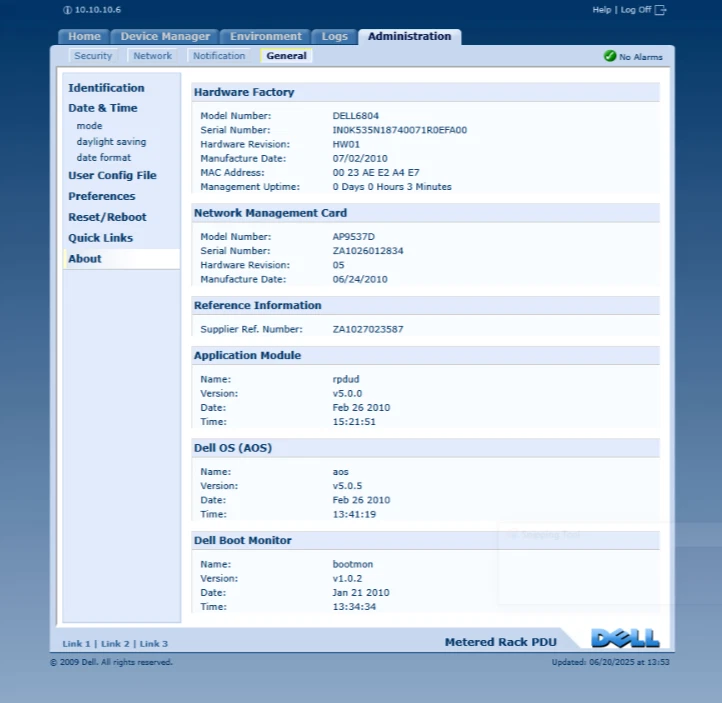Screen dimensions: 722x703
Task: Follow the Link 3 footer link
Action: pyautogui.click(x=154, y=644)
